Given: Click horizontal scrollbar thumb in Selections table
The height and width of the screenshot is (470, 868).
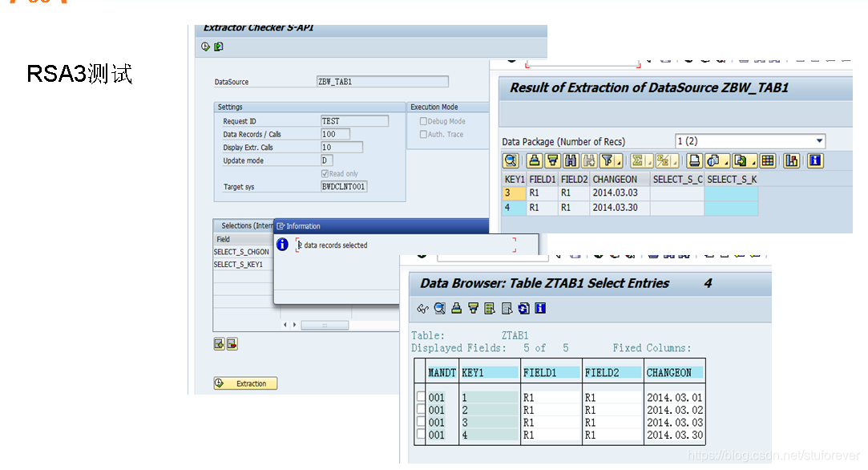Looking at the screenshot, I should [x=325, y=326].
